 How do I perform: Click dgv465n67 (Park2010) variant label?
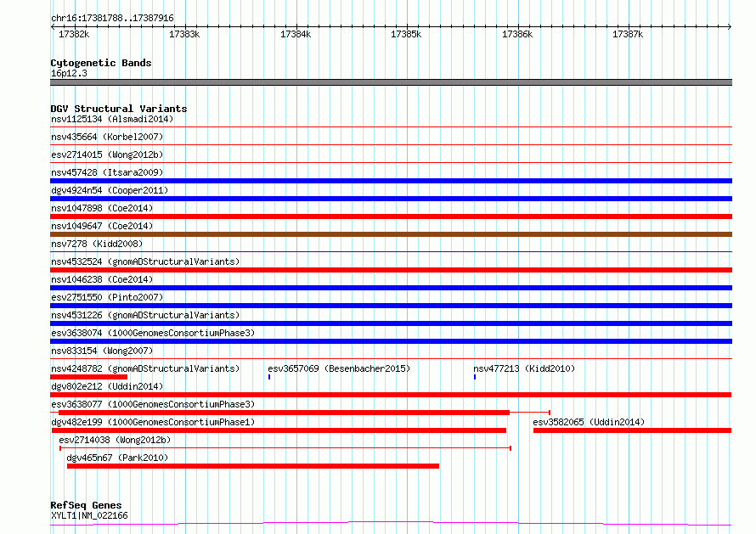(117, 458)
